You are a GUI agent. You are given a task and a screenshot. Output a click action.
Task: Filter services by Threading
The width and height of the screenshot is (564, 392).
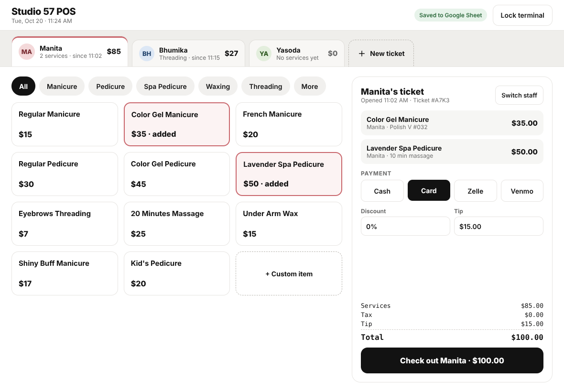[266, 87]
